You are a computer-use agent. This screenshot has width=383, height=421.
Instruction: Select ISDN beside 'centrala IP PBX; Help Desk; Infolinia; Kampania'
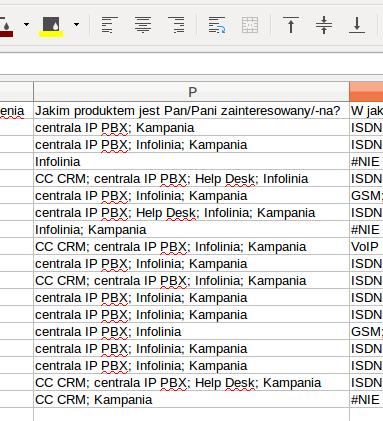click(x=366, y=212)
